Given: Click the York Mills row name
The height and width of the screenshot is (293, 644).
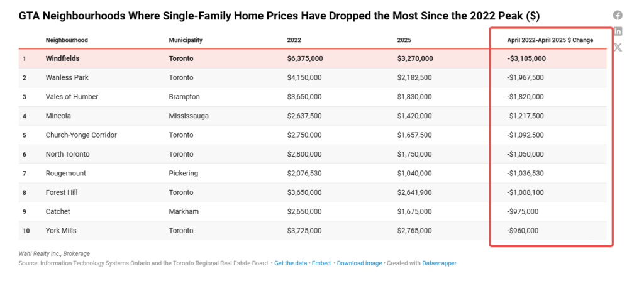Looking at the screenshot, I should (61, 231).
